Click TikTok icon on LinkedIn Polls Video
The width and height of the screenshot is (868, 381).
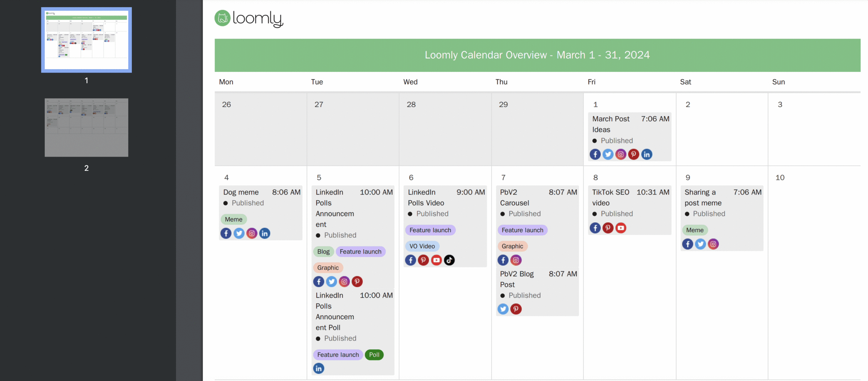pyautogui.click(x=449, y=260)
